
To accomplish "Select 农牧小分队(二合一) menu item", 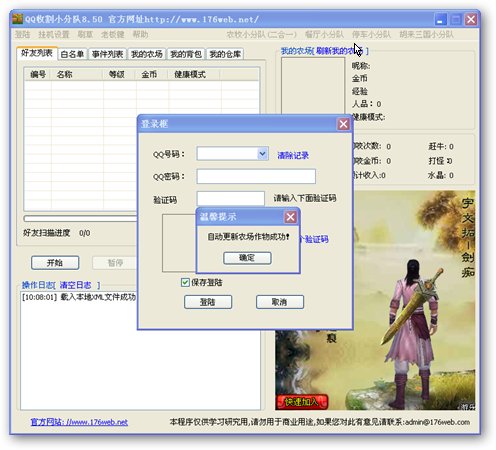I will [261, 34].
